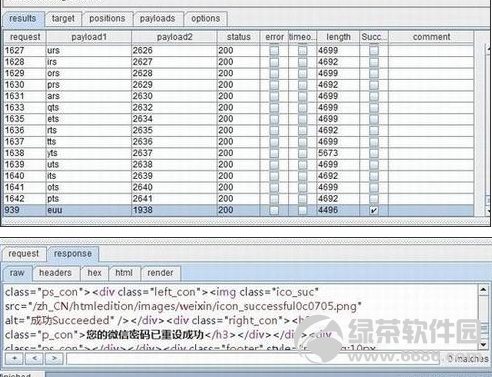The height and width of the screenshot is (377, 492).
Task: Select payload1 cell 'rts'
Action: click(x=89, y=130)
